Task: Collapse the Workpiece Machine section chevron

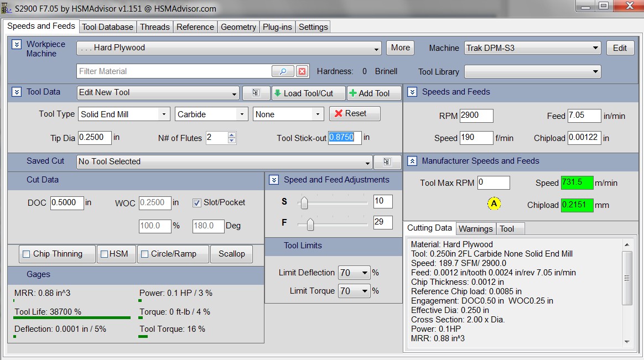Action: coord(17,44)
